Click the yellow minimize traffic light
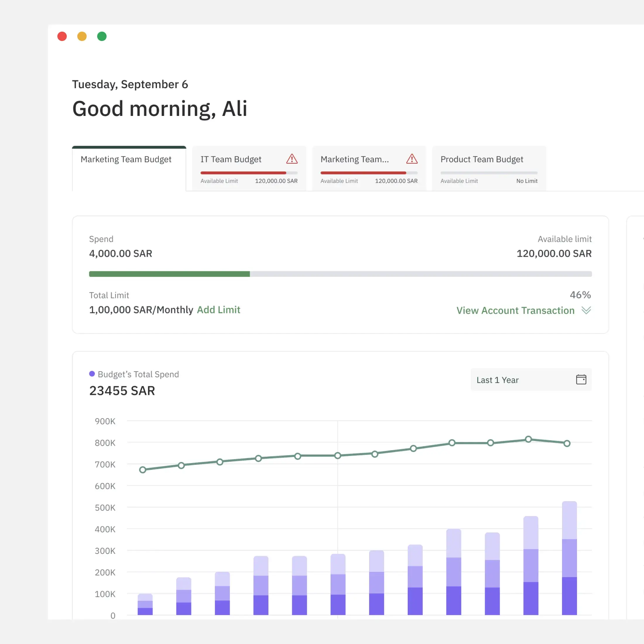 [x=82, y=36]
